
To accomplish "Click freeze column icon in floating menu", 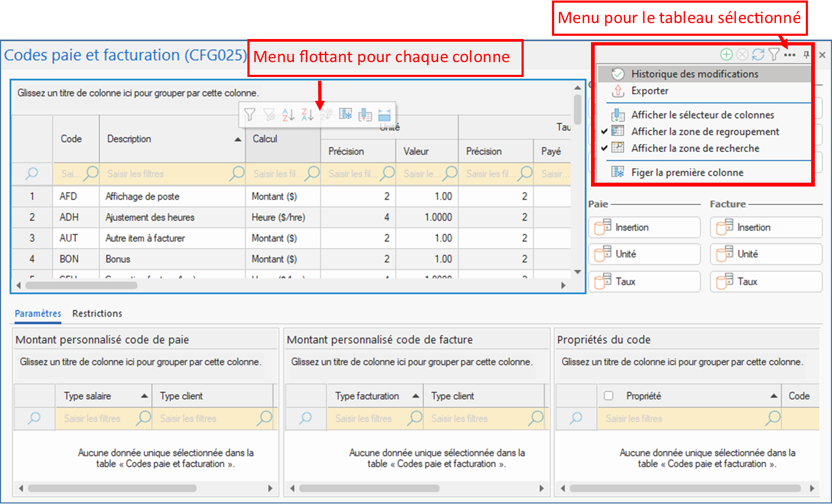I will (x=346, y=114).
